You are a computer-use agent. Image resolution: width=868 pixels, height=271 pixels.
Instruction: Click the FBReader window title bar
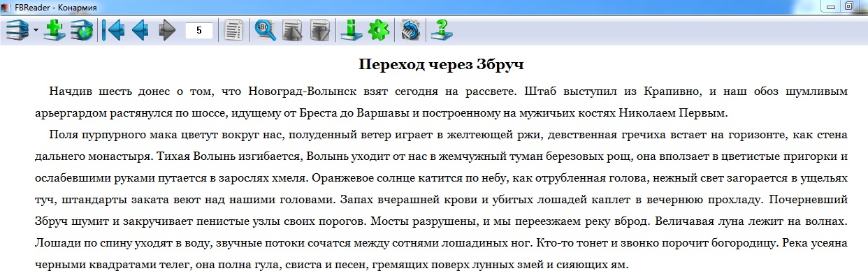[x=419, y=7]
